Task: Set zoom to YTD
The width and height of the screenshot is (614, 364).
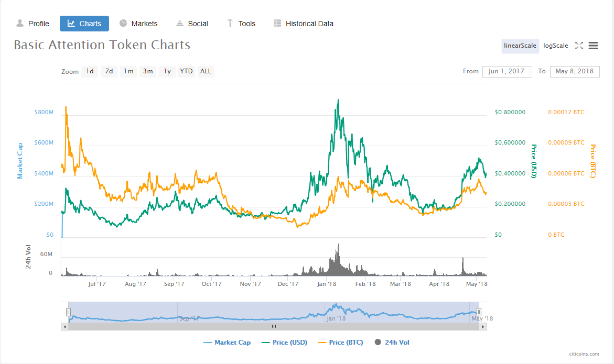Action: [x=186, y=71]
